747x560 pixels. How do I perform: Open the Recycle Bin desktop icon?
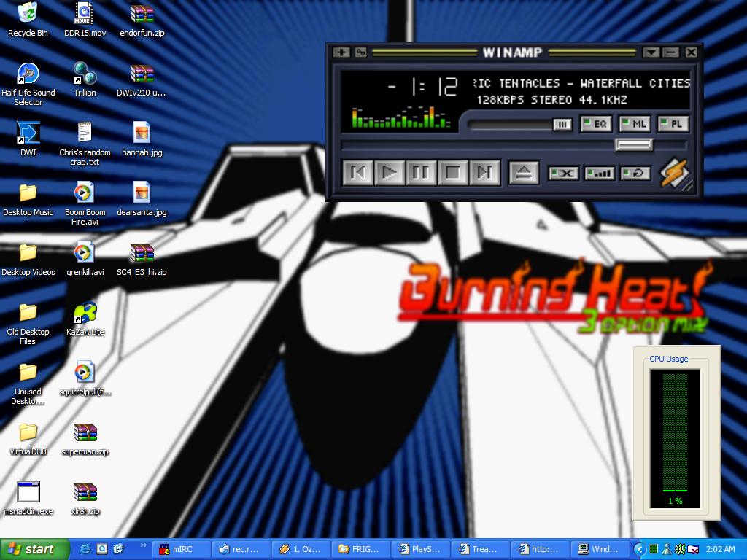pyautogui.click(x=28, y=13)
